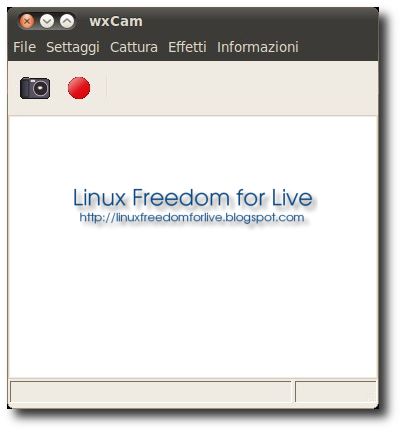Screen dimensions: 402x432
Task: Click the wxCam title bar text
Action: click(x=116, y=21)
